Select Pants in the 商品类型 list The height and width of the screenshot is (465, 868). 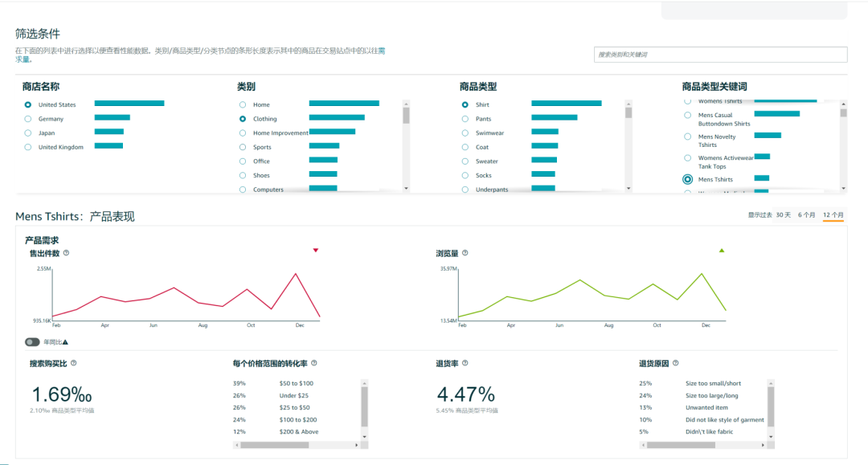(465, 118)
